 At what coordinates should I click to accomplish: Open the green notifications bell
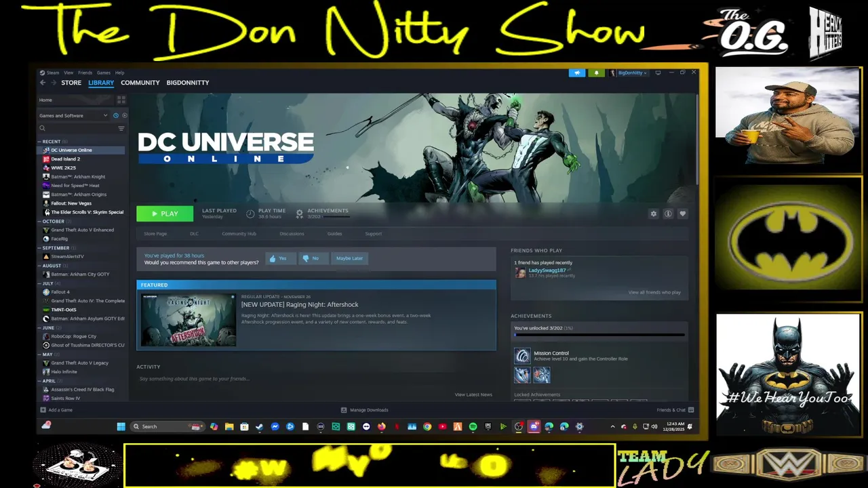click(597, 73)
